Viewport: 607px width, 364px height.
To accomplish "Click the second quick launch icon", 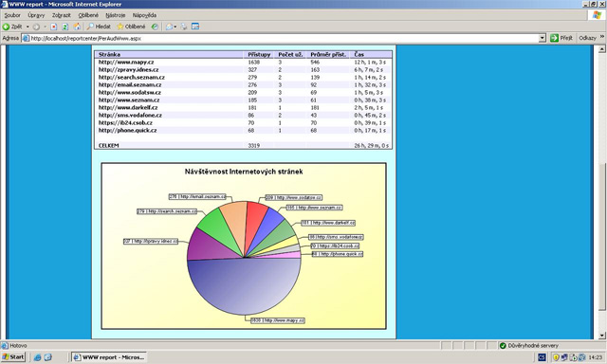I will click(x=48, y=357).
